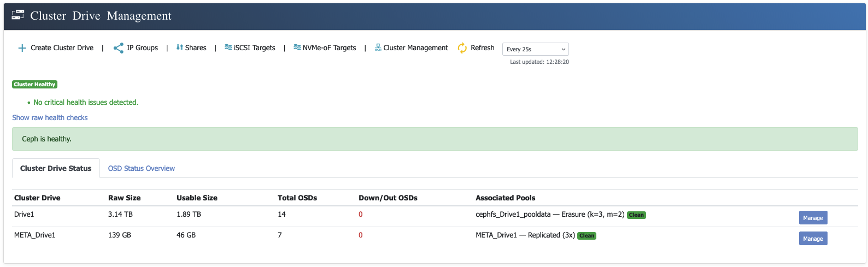Open IP Groups
868x267 pixels.
[x=142, y=48]
